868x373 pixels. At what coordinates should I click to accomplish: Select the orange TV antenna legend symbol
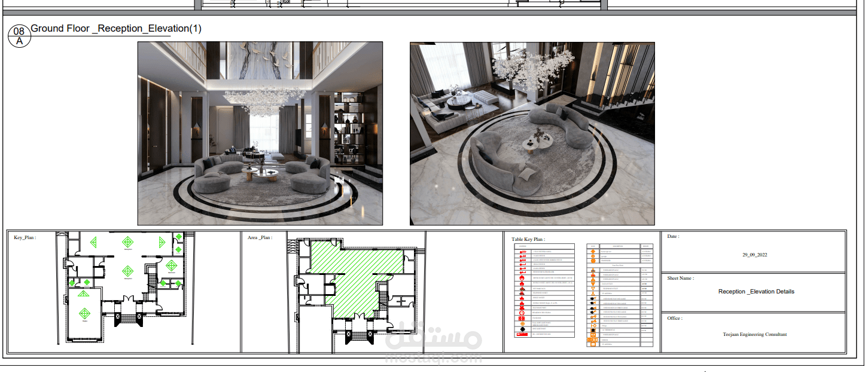(x=593, y=293)
